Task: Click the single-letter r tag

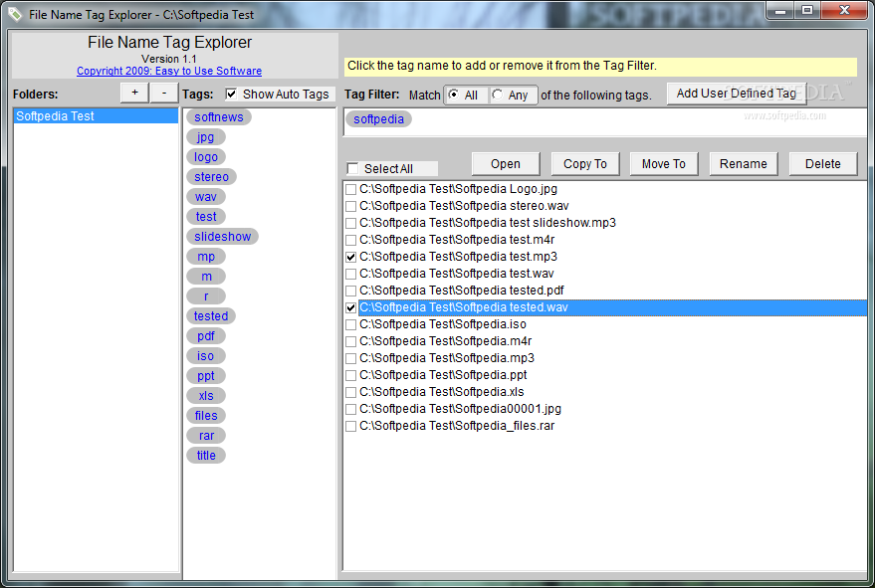Action: coord(206,296)
